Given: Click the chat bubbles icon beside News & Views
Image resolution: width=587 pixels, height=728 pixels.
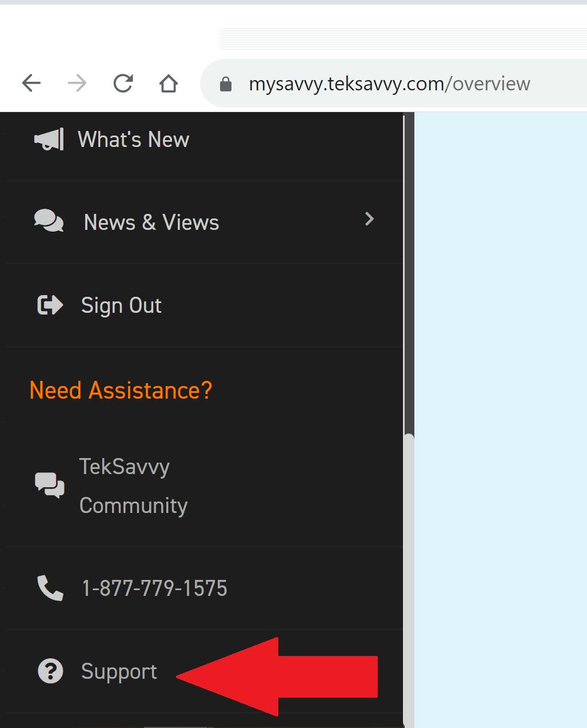Looking at the screenshot, I should 49,221.
